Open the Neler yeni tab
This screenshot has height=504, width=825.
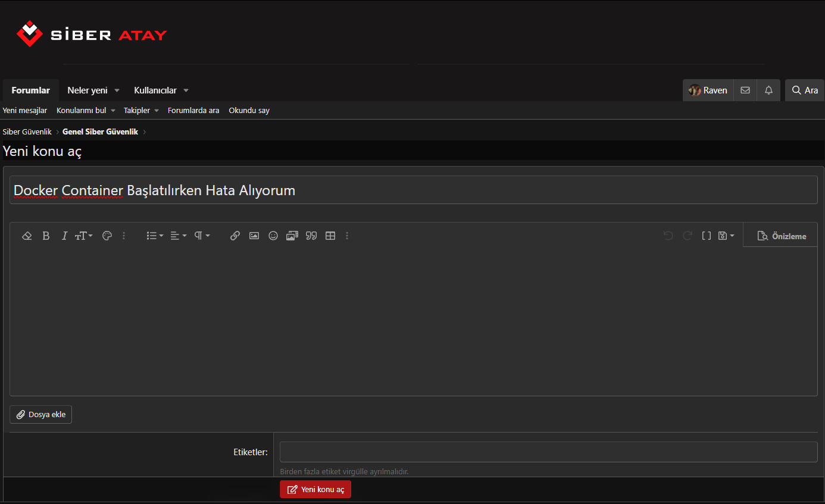[87, 90]
